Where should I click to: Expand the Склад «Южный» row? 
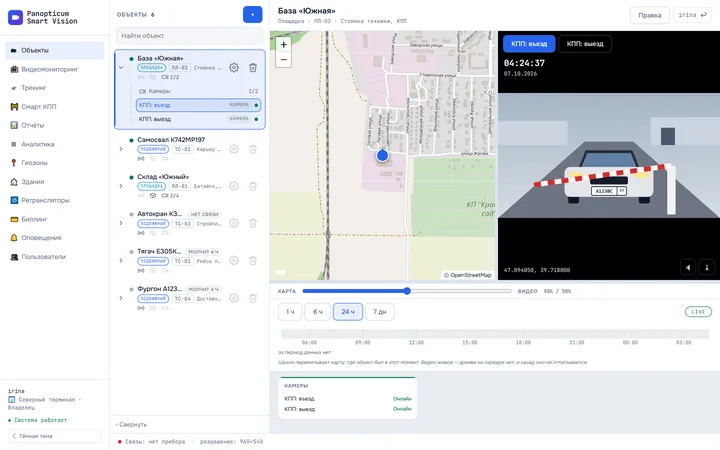pyautogui.click(x=121, y=186)
